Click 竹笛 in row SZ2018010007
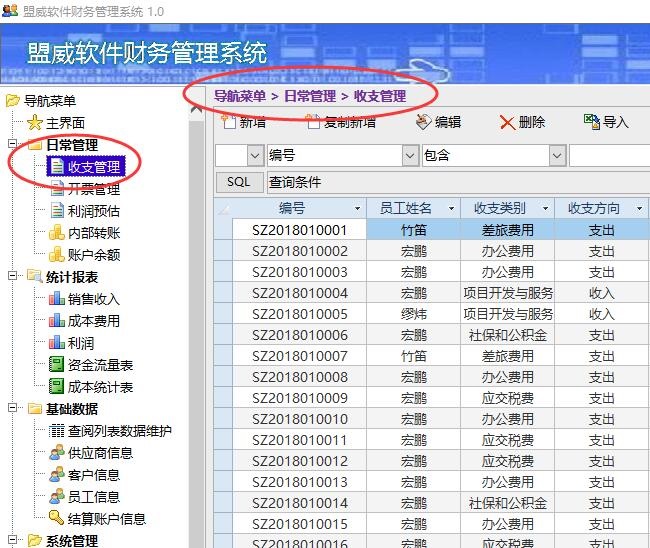 point(413,356)
